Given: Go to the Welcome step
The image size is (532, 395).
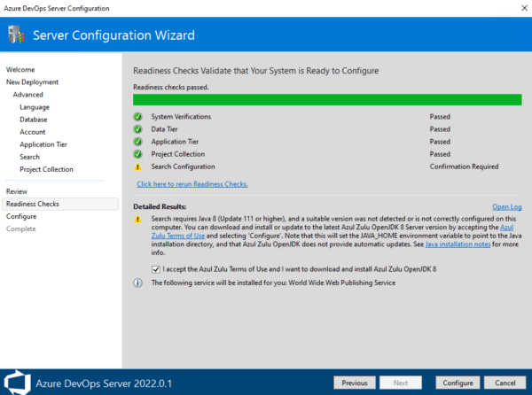Looking at the screenshot, I should [20, 69].
